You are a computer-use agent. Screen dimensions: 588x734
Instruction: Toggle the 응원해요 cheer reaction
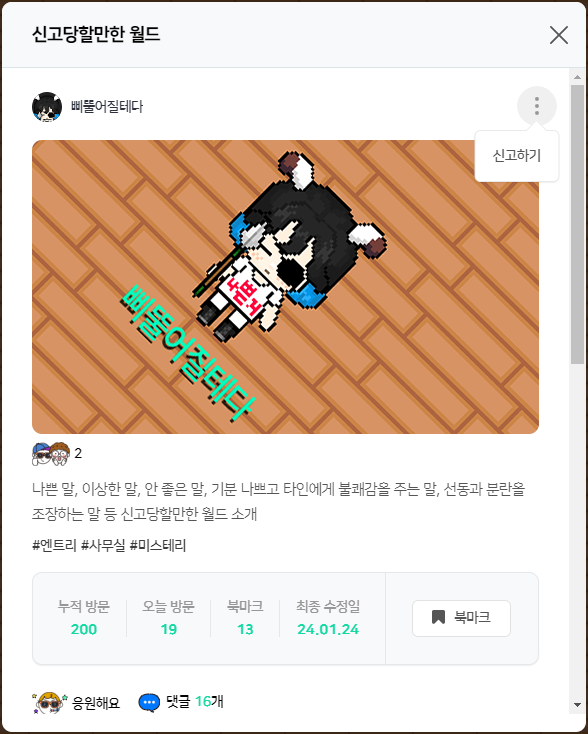(x=76, y=702)
